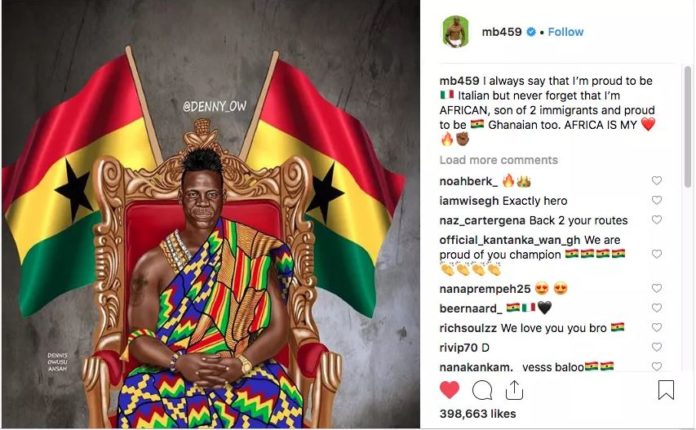Open the comment speech bubble icon
The image size is (696, 430).
point(482,391)
